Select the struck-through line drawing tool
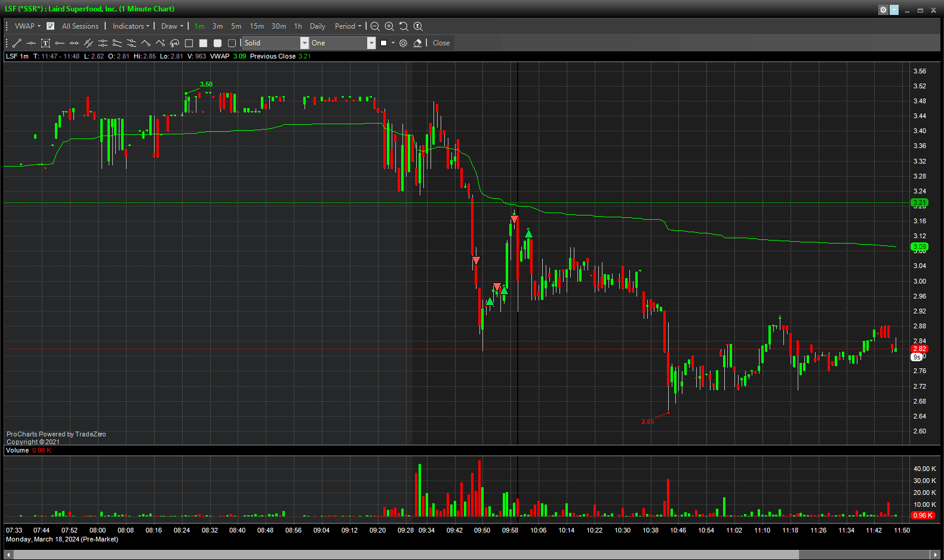 click(x=88, y=43)
